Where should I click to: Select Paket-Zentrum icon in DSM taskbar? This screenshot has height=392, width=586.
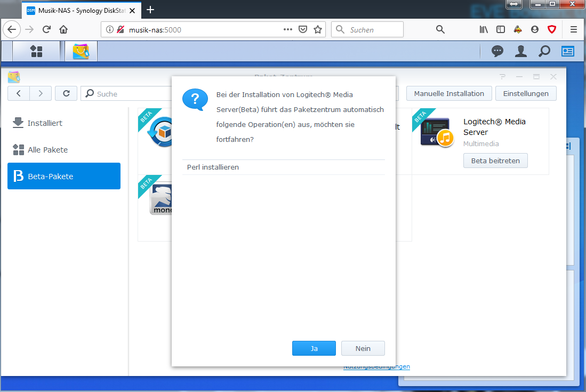click(x=81, y=51)
